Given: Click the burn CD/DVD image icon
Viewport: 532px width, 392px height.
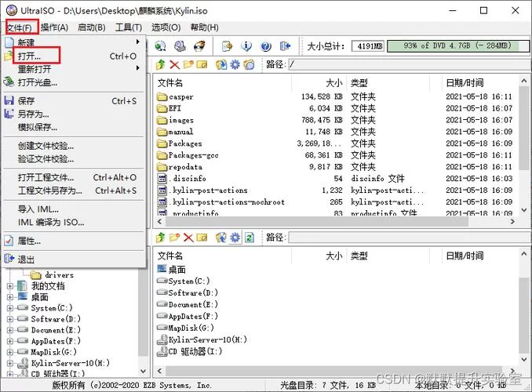Looking at the screenshot, I should click(199, 45).
